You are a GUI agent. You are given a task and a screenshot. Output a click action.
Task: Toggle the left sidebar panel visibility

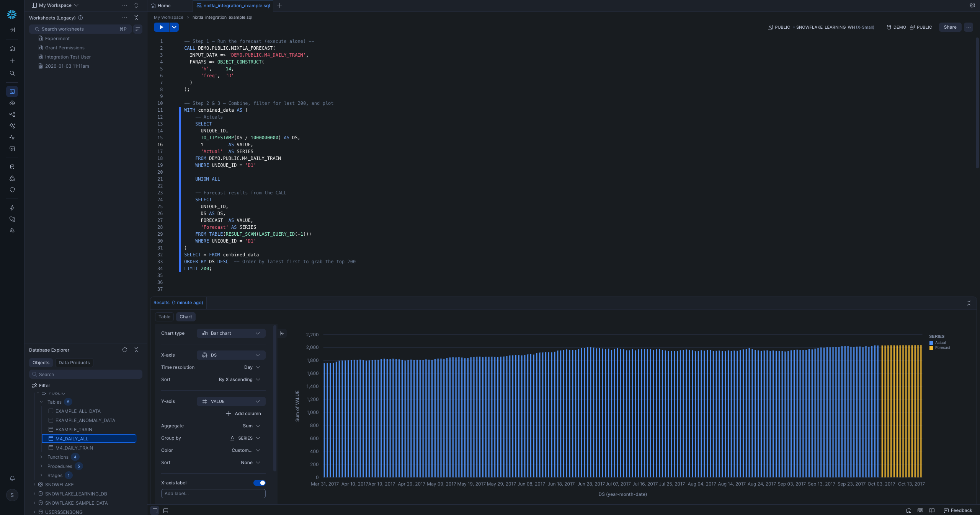[155, 510]
